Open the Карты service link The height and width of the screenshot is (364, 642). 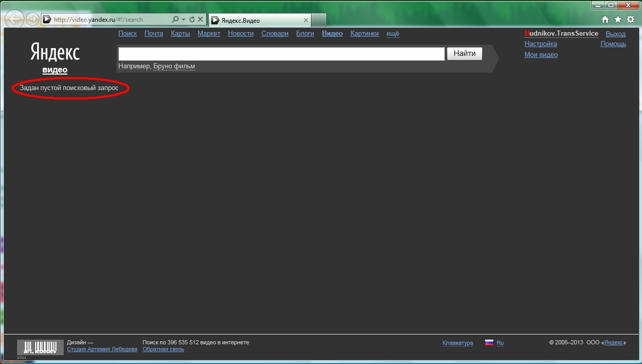[180, 34]
